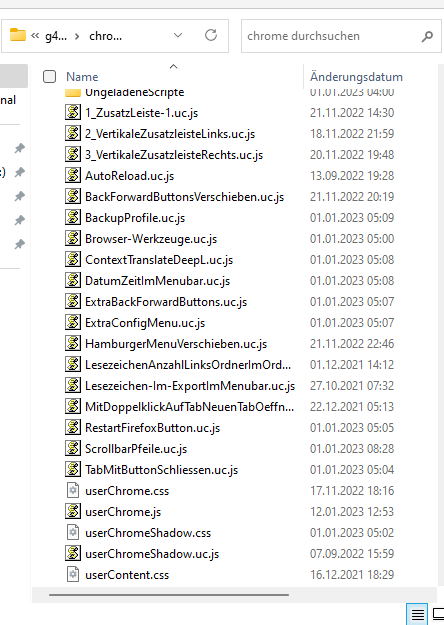The height and width of the screenshot is (625, 444).
Task: Switch to details view layout icon
Action: coord(417,614)
